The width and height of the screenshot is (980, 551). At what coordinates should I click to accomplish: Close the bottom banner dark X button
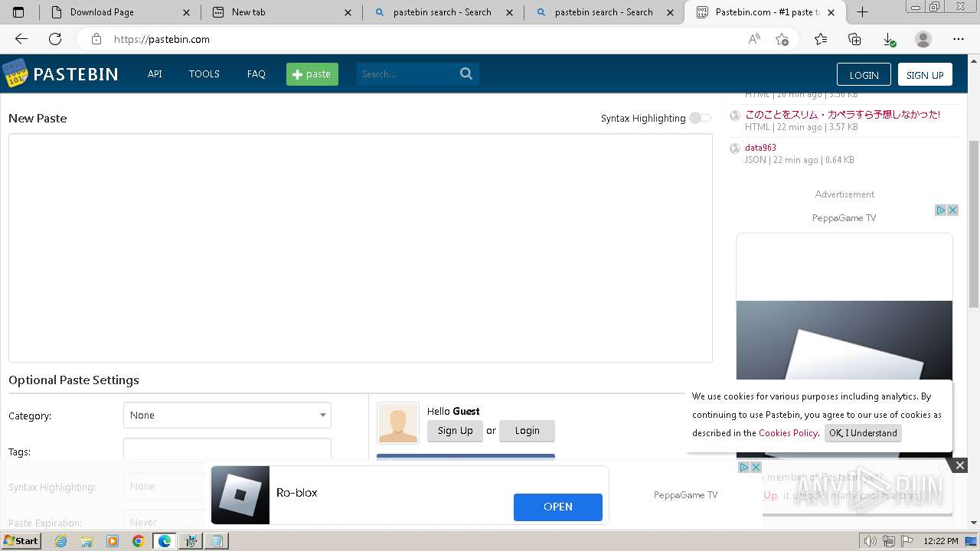tap(959, 465)
